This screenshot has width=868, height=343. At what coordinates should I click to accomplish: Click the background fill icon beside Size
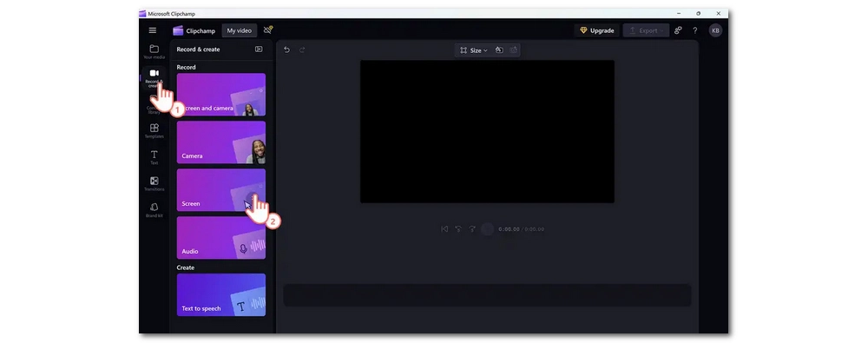coord(499,49)
